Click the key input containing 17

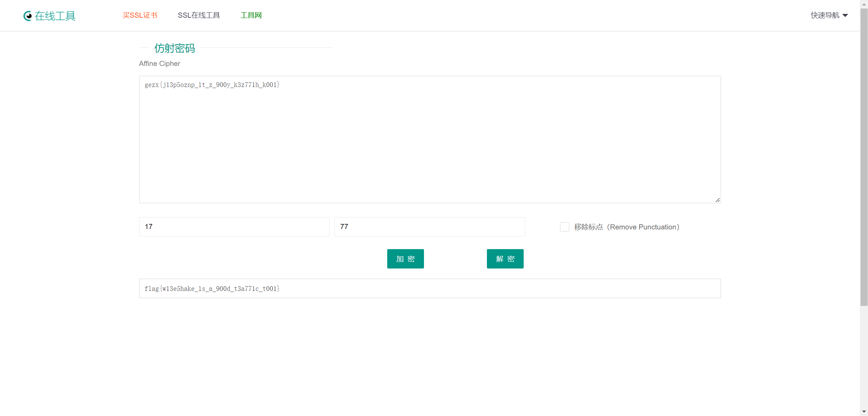pos(234,227)
